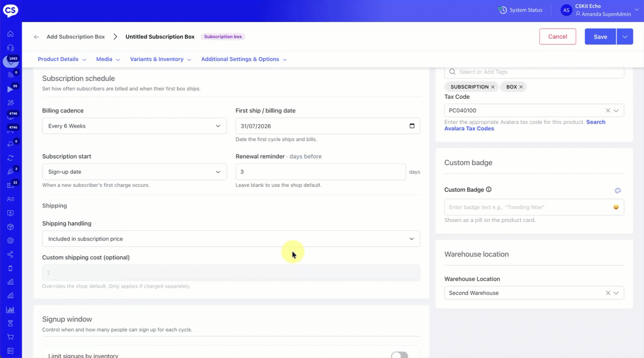Toggle Limit signups by inventory switch
This screenshot has height=358, width=644.
click(x=400, y=355)
